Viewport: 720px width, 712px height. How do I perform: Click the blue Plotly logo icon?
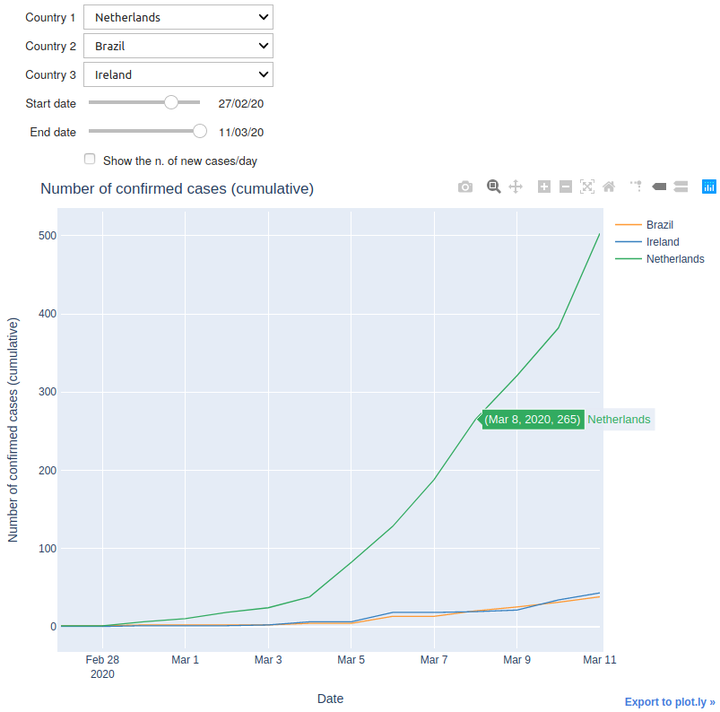[x=709, y=186]
